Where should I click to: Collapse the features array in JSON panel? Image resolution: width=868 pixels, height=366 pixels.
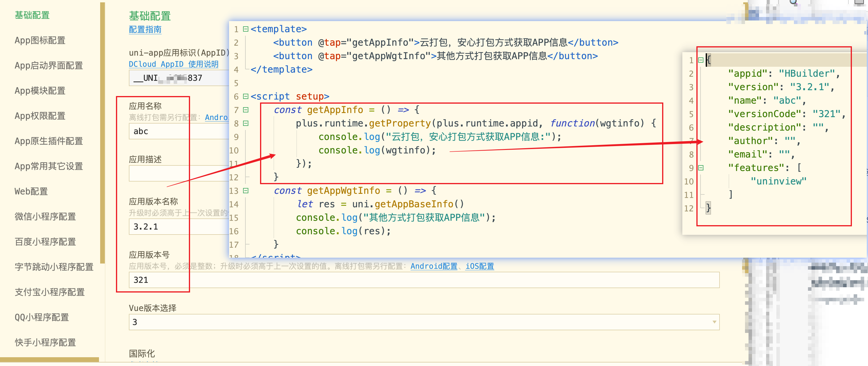(701, 168)
